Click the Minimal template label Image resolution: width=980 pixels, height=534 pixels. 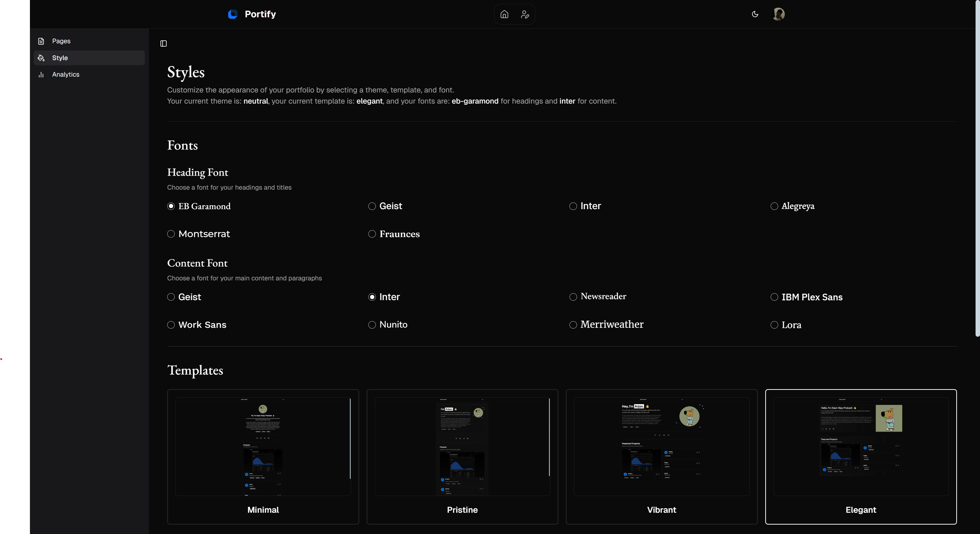tap(263, 510)
